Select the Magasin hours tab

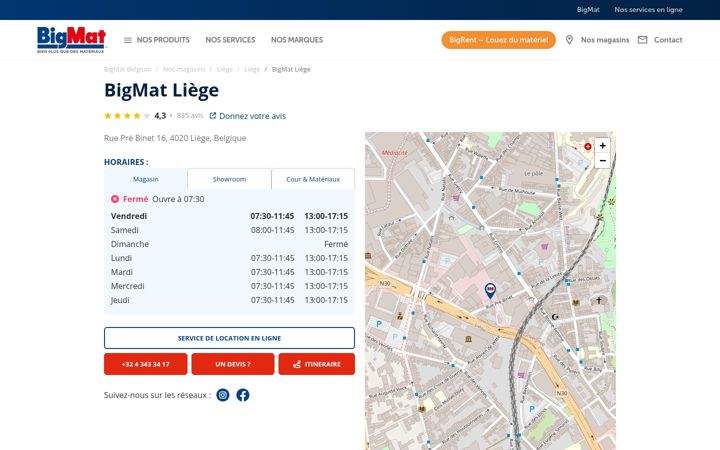pos(146,179)
